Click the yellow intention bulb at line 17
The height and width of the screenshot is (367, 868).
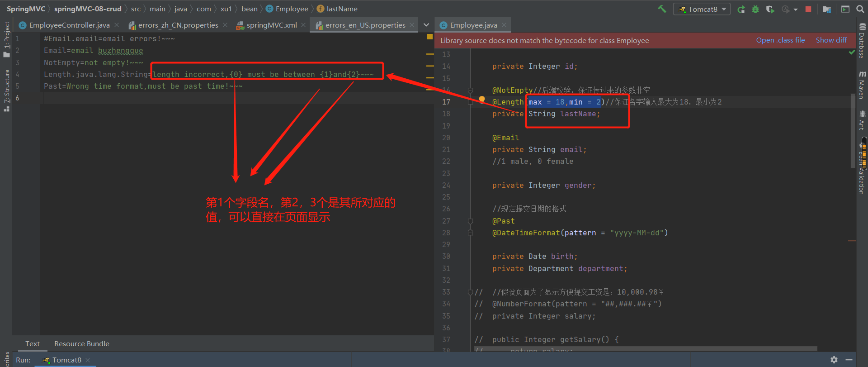point(482,100)
